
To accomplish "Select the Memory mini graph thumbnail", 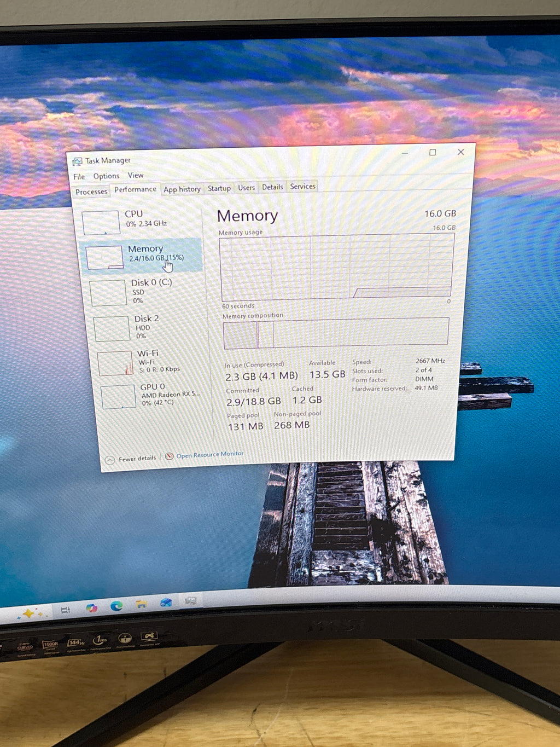I will (104, 257).
